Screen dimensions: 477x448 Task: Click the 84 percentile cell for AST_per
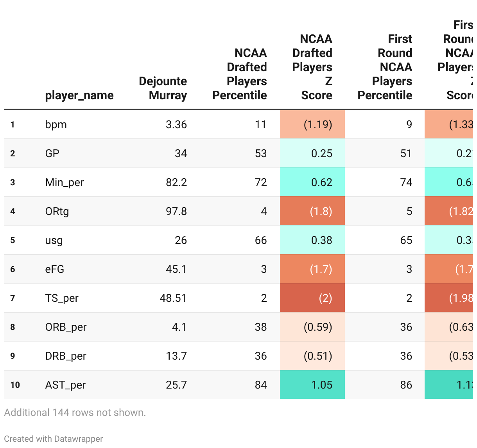coord(261,385)
